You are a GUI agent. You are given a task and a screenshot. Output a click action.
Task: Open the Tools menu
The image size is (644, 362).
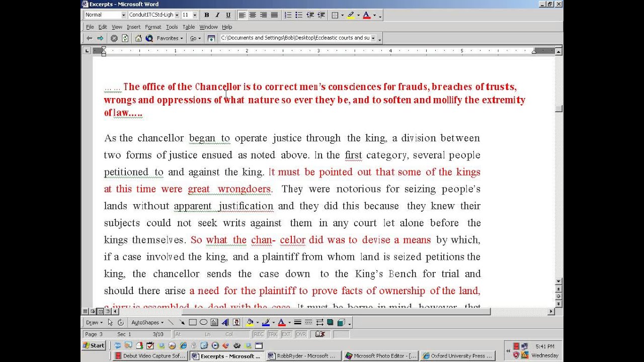[172, 27]
